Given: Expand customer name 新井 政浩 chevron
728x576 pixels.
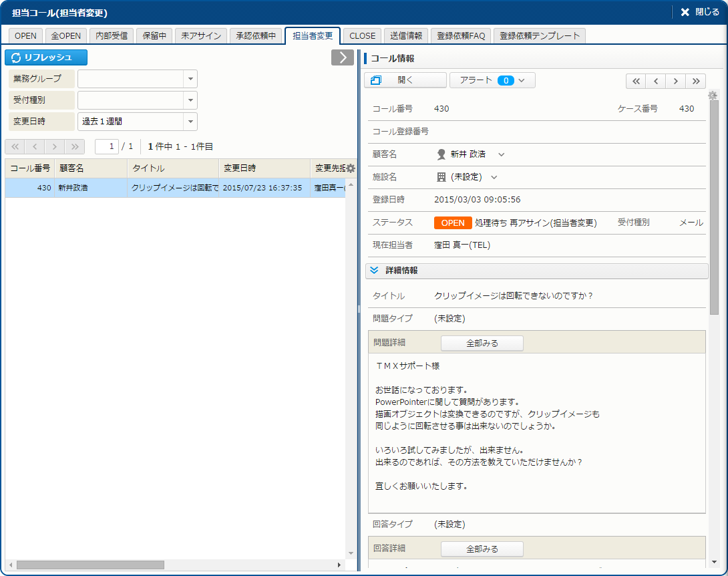Looking at the screenshot, I should pos(502,154).
